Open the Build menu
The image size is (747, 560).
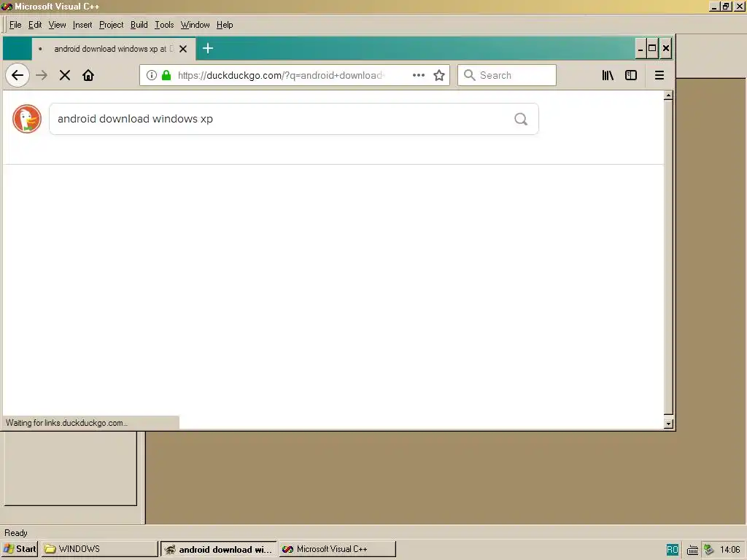[x=139, y=25]
